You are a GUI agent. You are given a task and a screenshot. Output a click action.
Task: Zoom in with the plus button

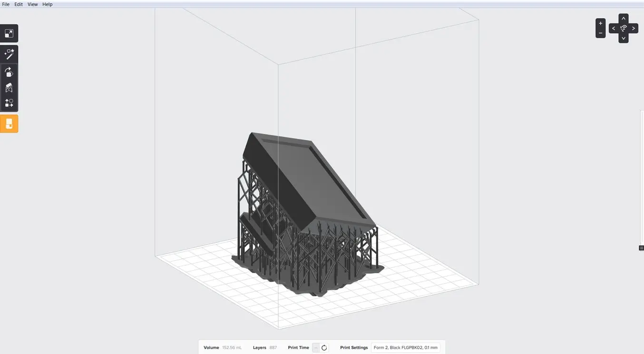click(x=600, y=23)
